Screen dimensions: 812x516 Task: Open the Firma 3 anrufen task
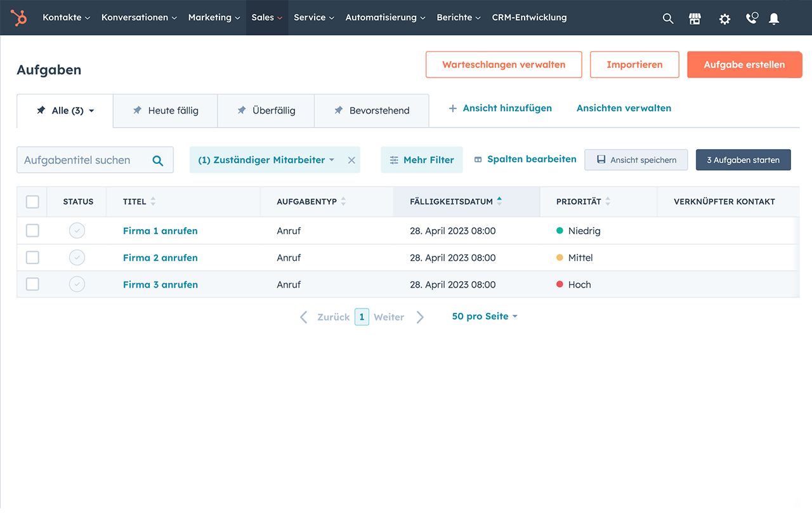pyautogui.click(x=160, y=284)
